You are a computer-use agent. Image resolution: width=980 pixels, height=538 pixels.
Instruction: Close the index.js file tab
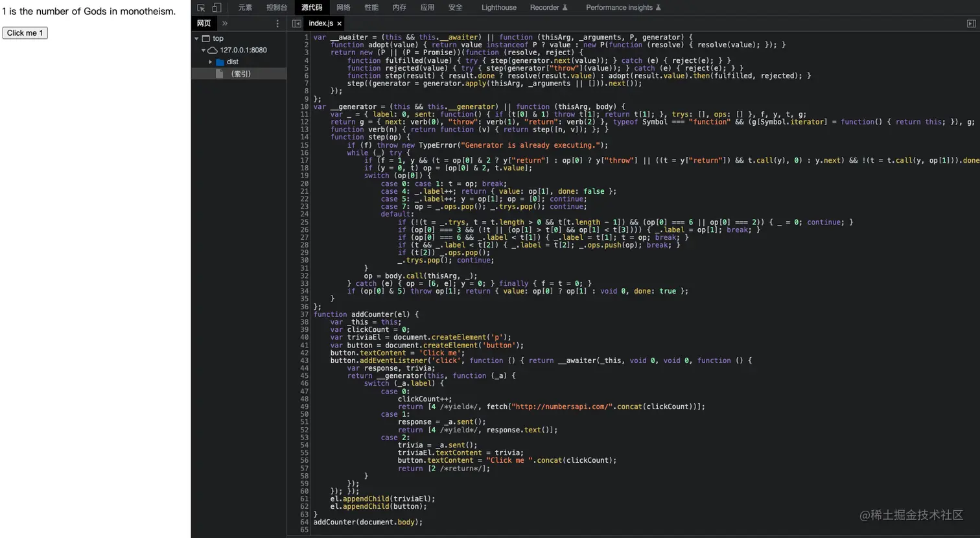click(339, 23)
